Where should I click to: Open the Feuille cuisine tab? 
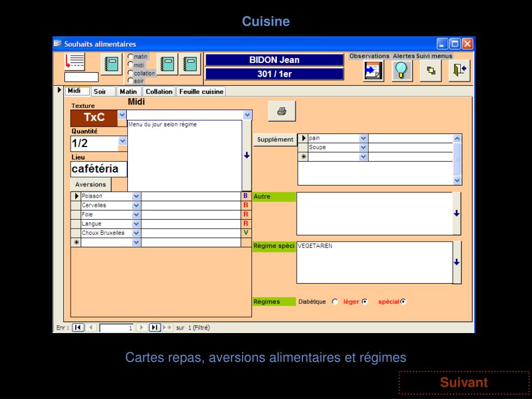pos(201,91)
